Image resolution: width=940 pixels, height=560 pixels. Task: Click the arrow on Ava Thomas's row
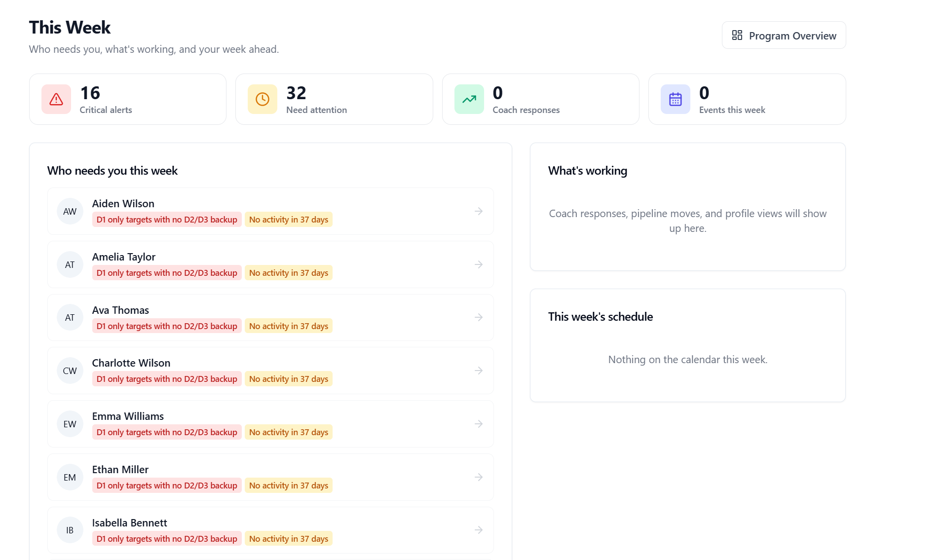coord(479,317)
